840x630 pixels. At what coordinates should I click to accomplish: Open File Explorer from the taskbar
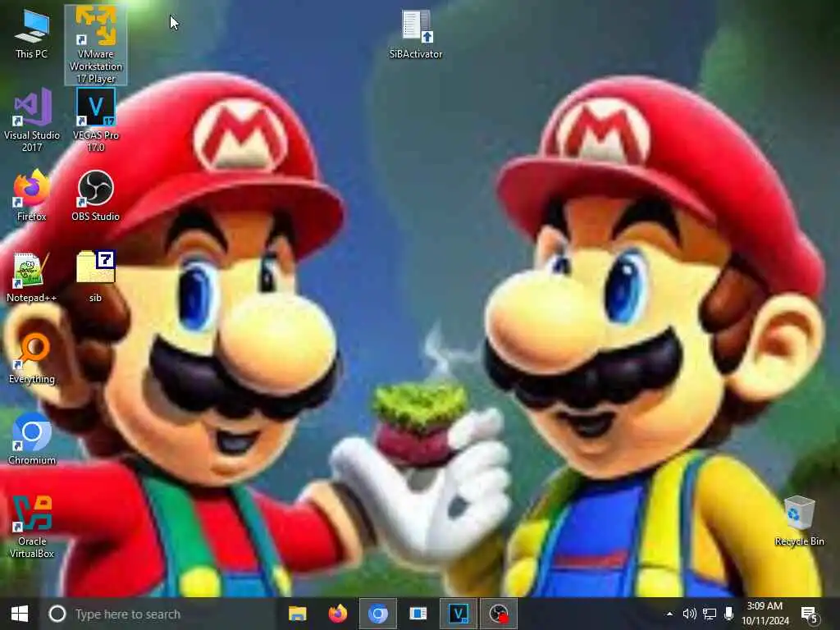(297, 614)
